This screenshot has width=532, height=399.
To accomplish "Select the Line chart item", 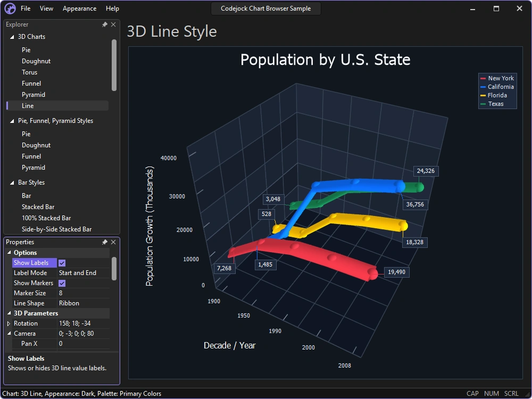I will pyautogui.click(x=57, y=106).
